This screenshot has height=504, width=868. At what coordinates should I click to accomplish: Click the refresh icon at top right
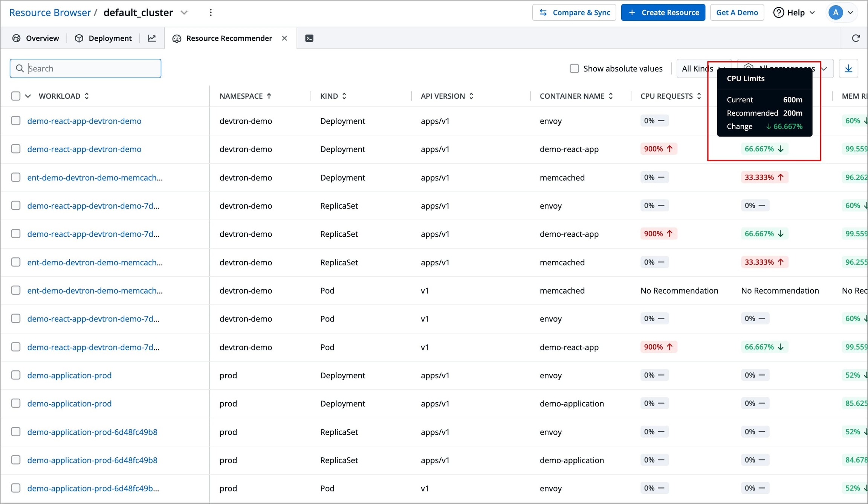856,38
